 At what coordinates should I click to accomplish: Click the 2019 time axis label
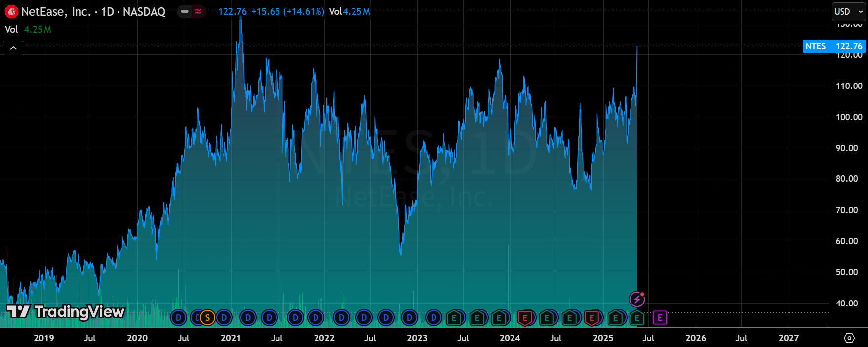tap(44, 338)
